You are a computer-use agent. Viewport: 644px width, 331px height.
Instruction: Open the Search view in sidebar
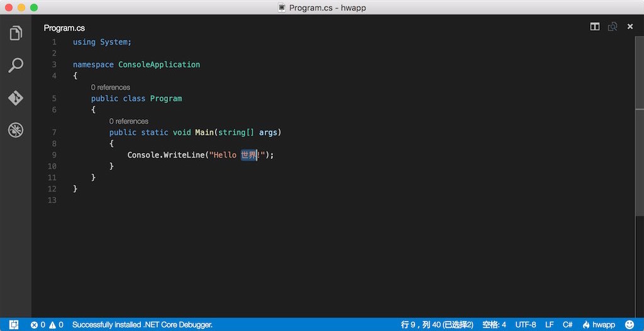coord(16,65)
